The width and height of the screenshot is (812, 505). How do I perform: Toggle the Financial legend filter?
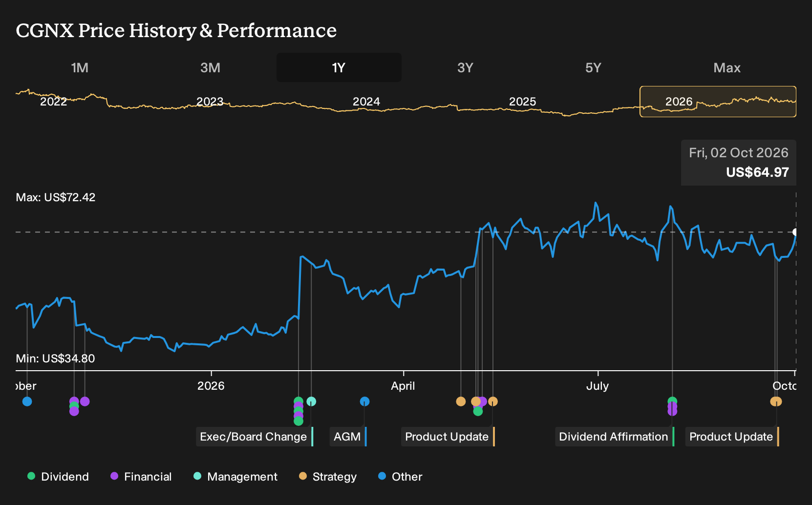click(x=141, y=477)
